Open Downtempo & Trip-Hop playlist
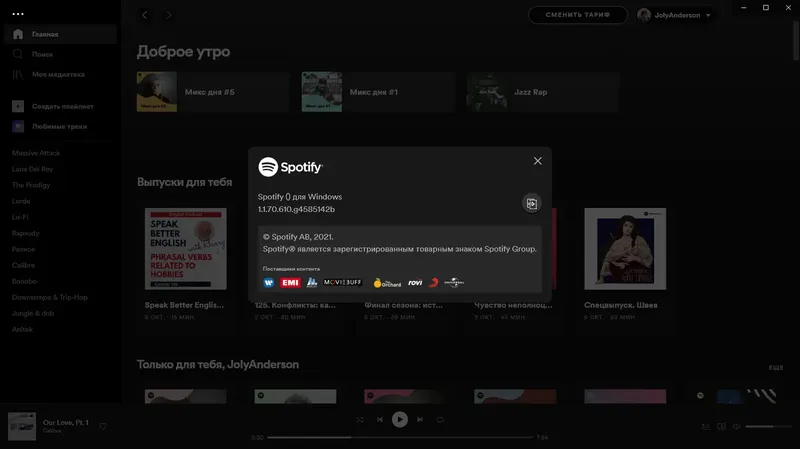Screen dimensions: 800x449 pos(49,297)
